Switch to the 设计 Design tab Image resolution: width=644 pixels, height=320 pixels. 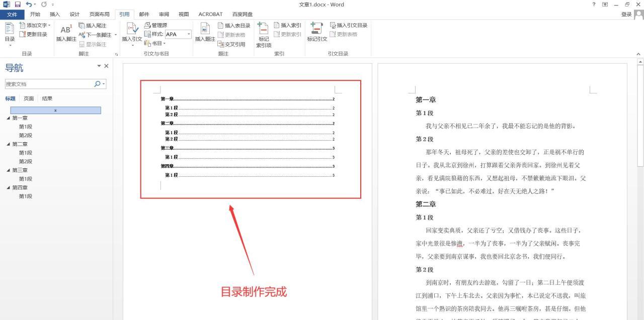(74, 14)
